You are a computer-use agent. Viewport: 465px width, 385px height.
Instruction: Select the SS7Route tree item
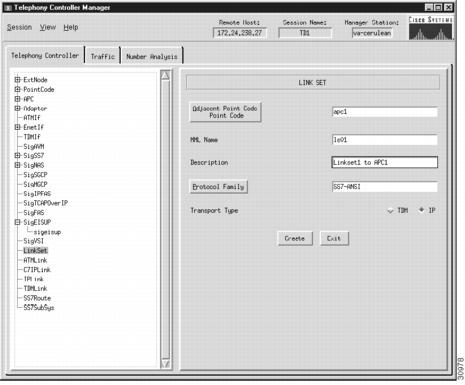tap(37, 298)
